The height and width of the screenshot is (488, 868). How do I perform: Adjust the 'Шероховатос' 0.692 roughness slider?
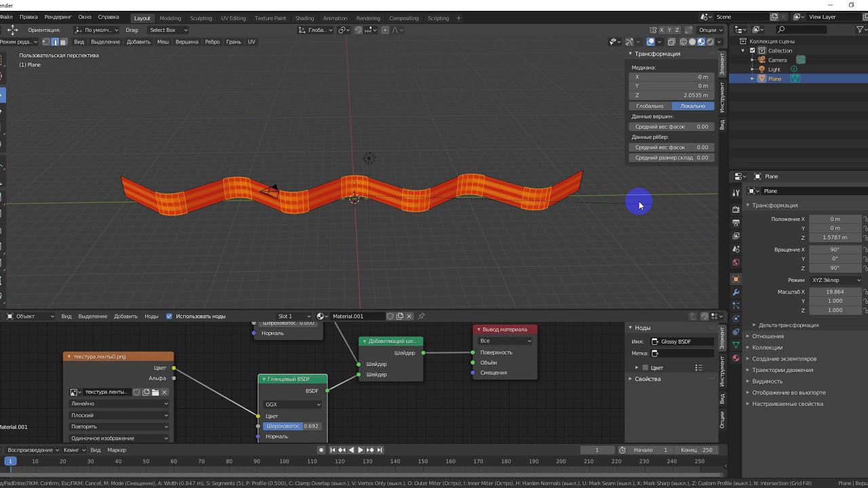[292, 426]
